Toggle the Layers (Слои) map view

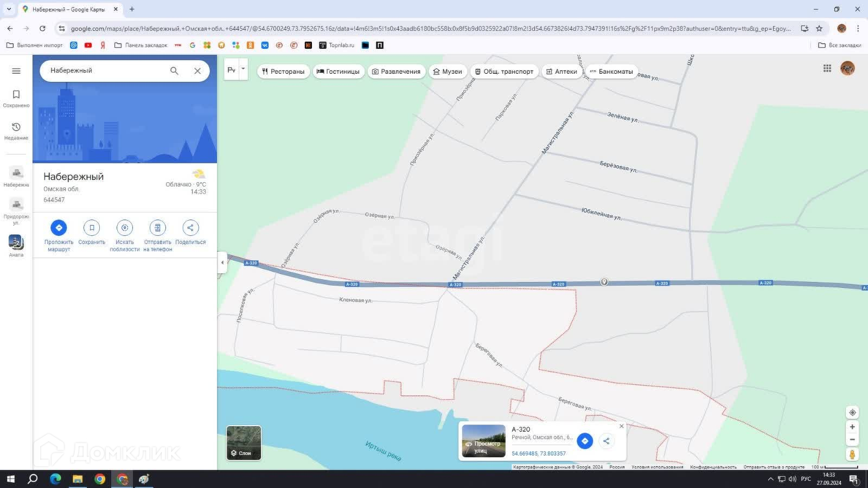[244, 443]
